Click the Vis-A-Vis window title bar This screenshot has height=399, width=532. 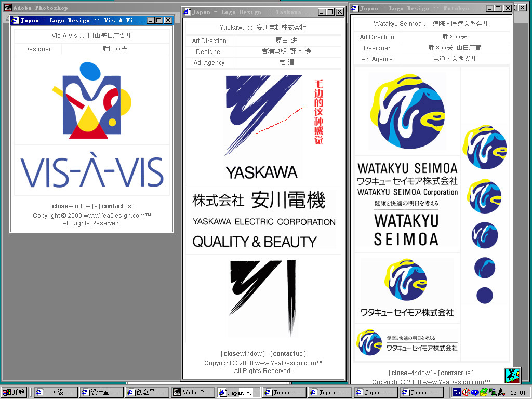(92, 20)
